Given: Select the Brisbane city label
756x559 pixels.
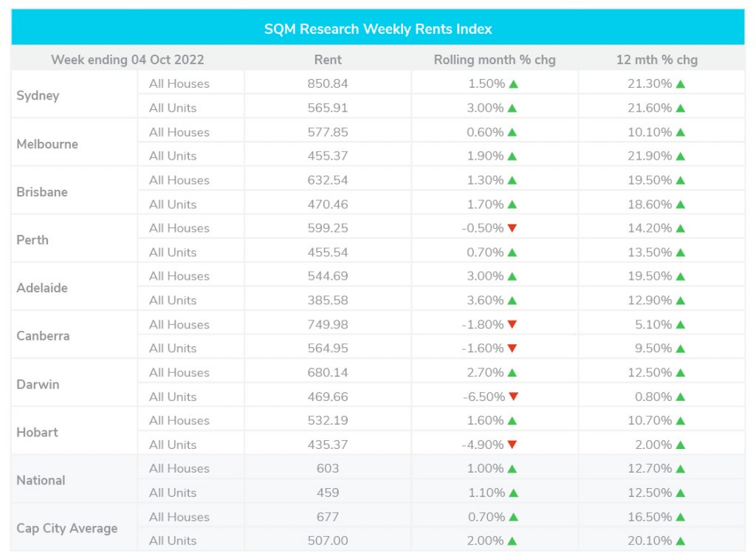Looking at the screenshot, I should (42, 192).
